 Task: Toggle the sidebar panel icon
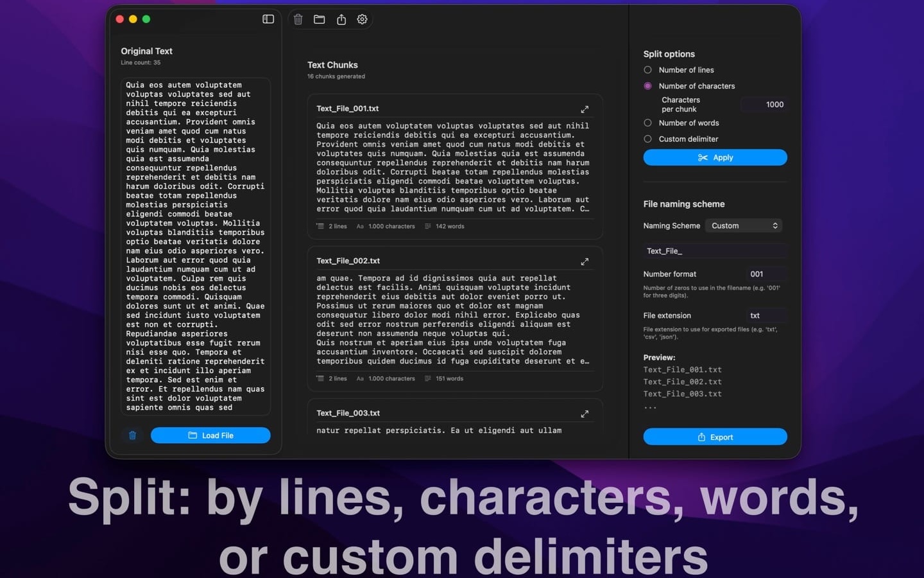268,19
